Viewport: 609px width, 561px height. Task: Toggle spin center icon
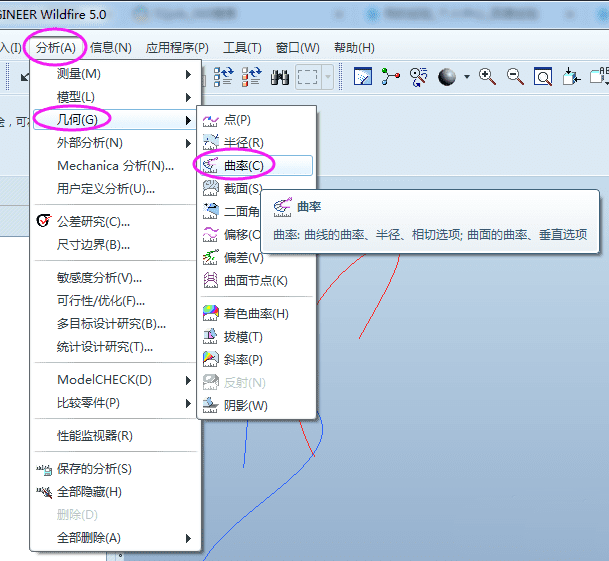[390, 77]
